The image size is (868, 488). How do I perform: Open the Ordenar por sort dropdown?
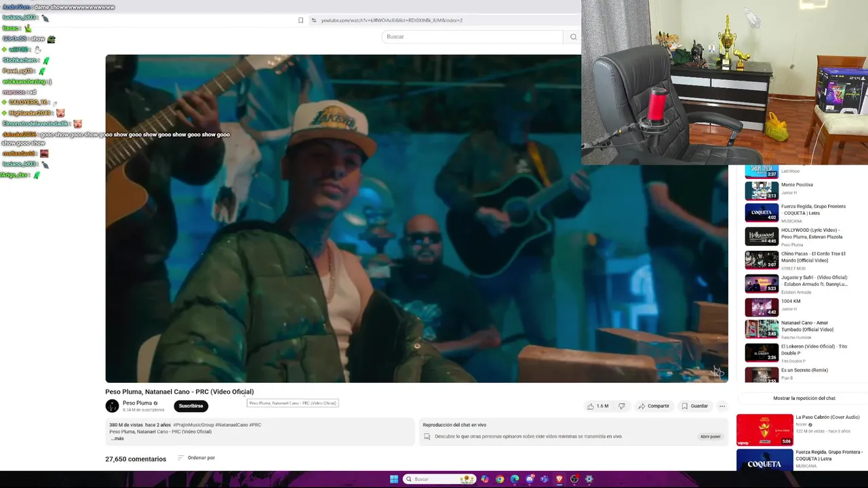(x=196, y=458)
